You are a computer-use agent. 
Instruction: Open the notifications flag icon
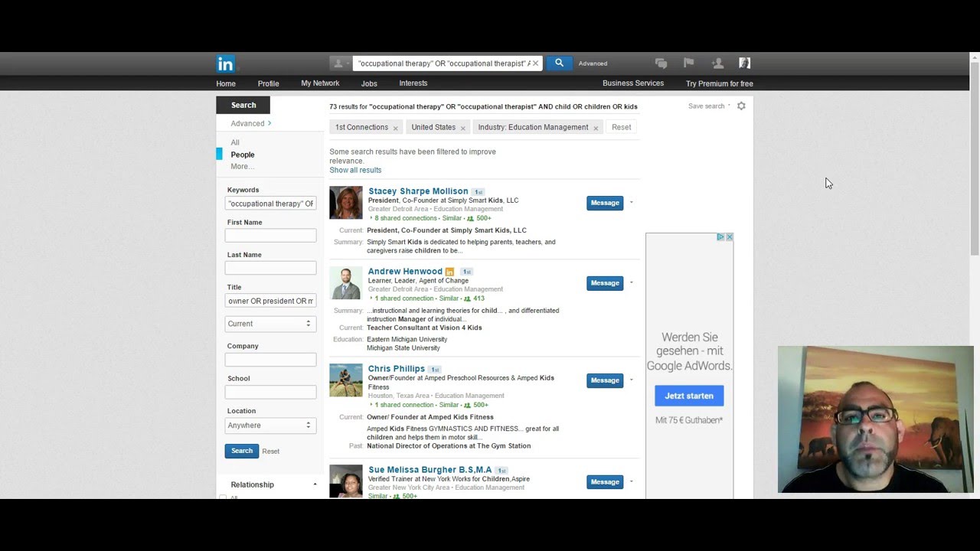click(688, 64)
